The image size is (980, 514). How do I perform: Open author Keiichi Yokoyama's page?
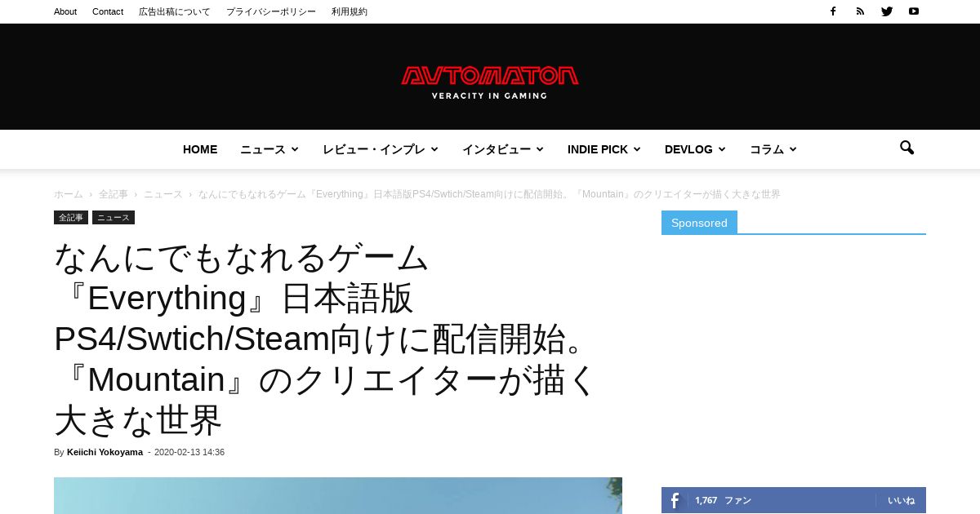click(105, 452)
